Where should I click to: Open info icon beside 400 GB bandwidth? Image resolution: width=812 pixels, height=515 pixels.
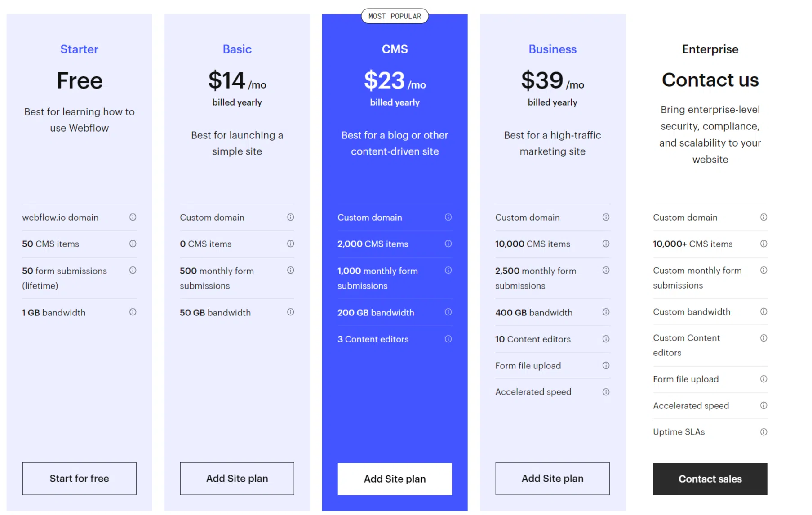coord(606,312)
